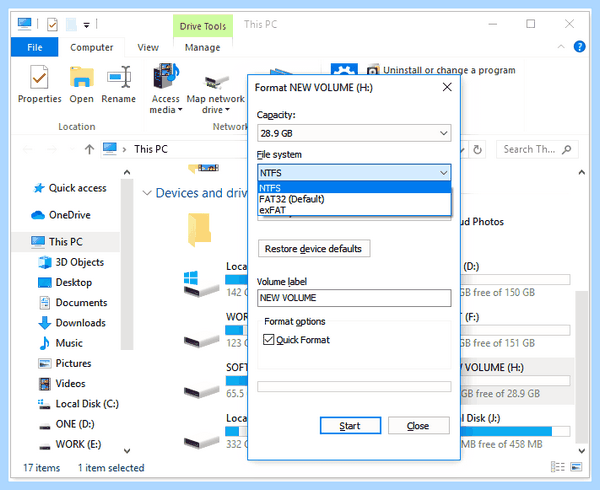Close the Format dialog with X
The image size is (600, 490).
pos(447,87)
